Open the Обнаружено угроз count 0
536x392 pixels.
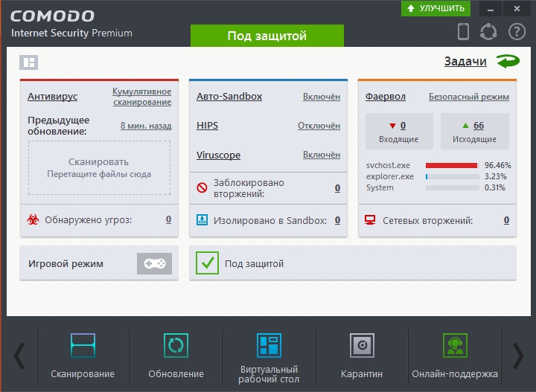tap(168, 219)
